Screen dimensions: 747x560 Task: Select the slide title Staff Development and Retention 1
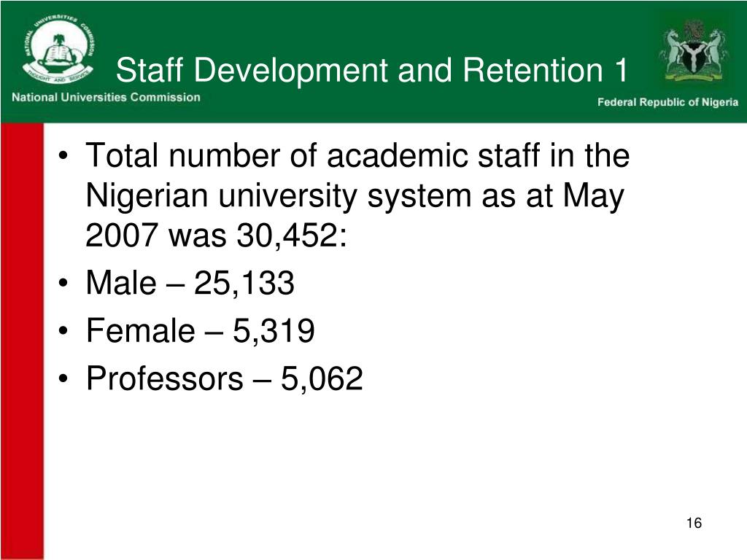point(371,70)
